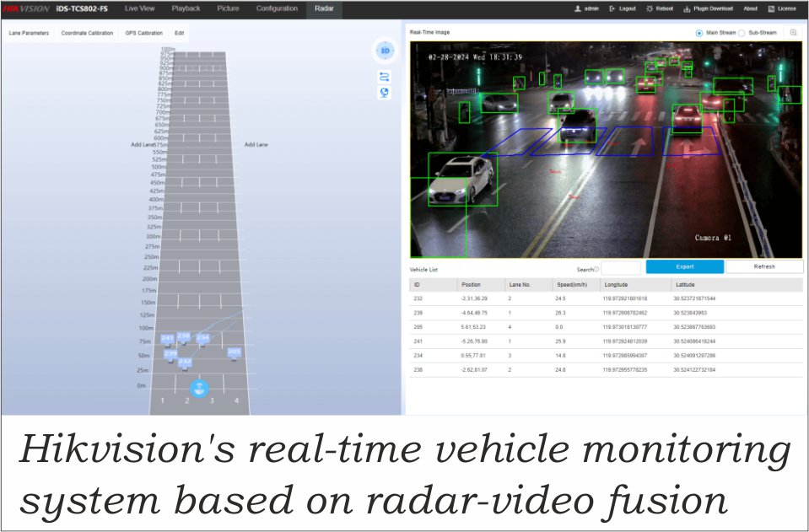This screenshot has height=532, width=809.
Task: Select the Sub-Stream radio button
Action: (742, 33)
